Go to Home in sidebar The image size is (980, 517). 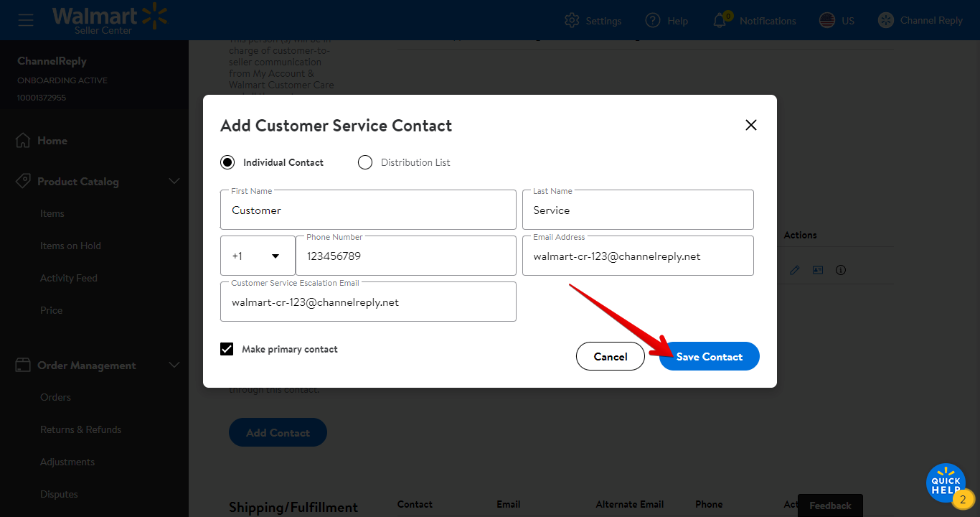pyautogui.click(x=52, y=141)
